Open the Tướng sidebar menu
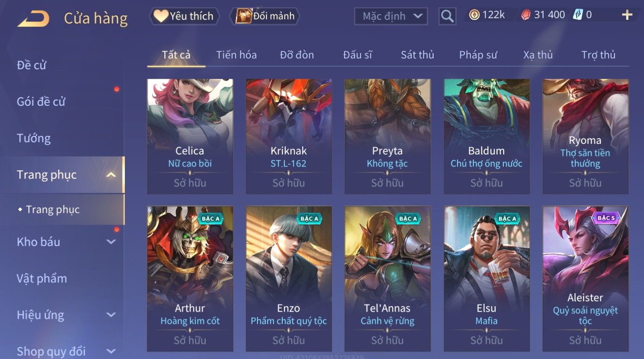 point(34,138)
